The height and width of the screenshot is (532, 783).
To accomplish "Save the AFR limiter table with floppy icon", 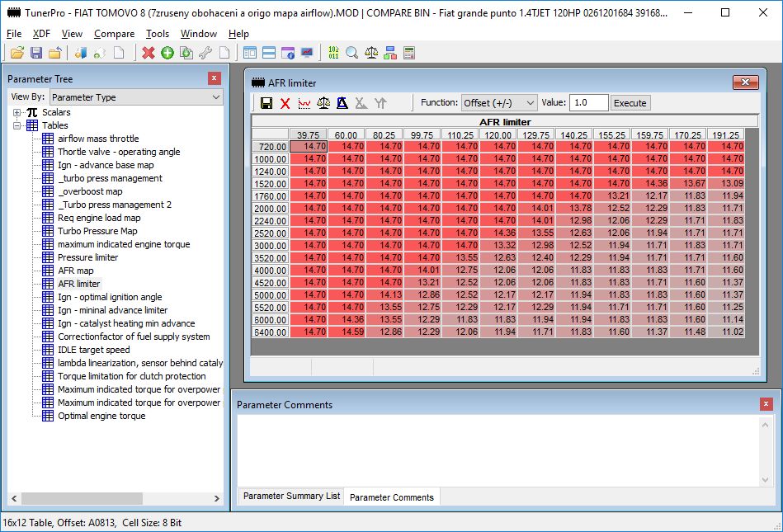I will coord(267,103).
